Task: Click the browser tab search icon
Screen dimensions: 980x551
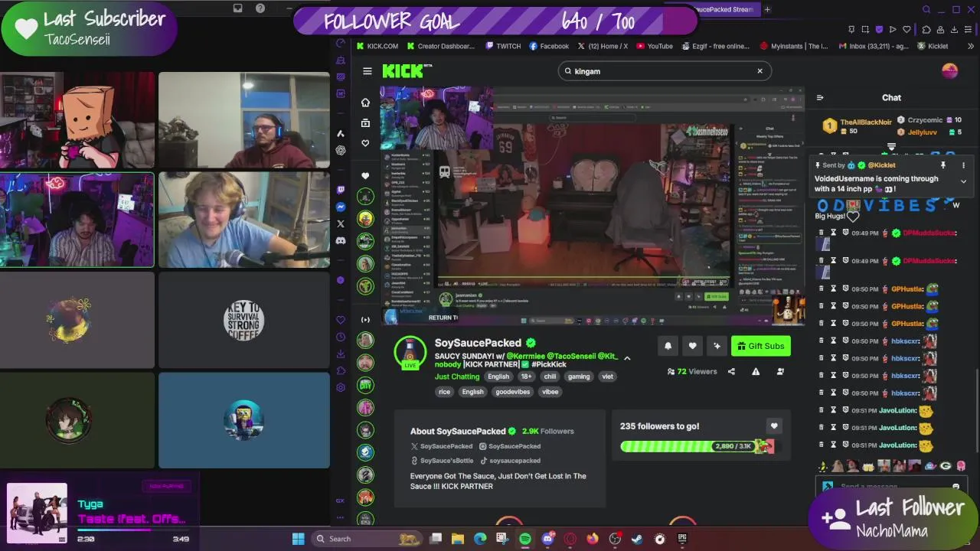Action: pos(926,9)
